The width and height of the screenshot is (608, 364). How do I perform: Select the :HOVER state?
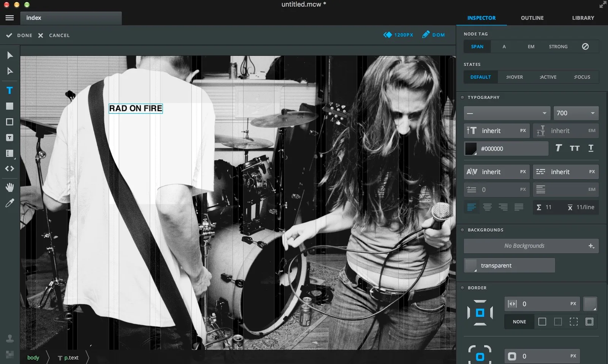515,77
